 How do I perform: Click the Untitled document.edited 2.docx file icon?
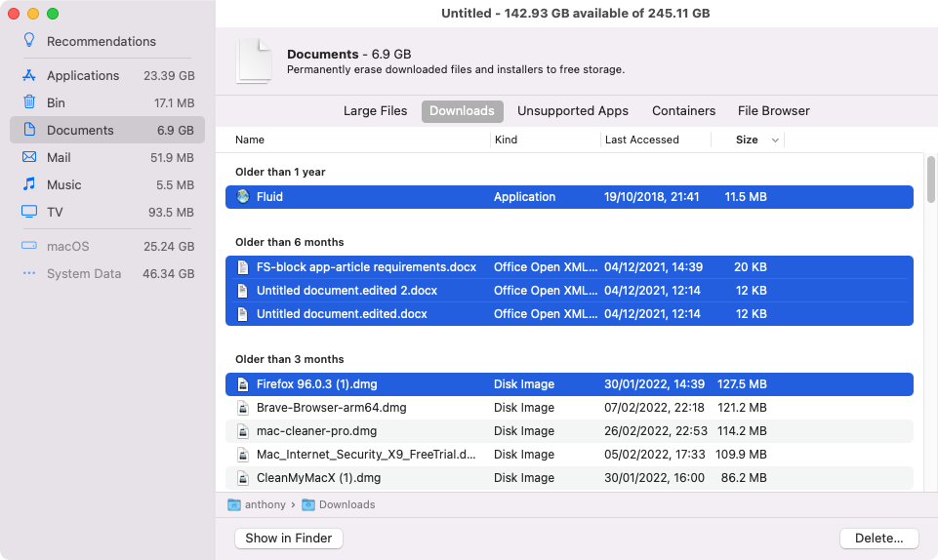click(x=242, y=291)
